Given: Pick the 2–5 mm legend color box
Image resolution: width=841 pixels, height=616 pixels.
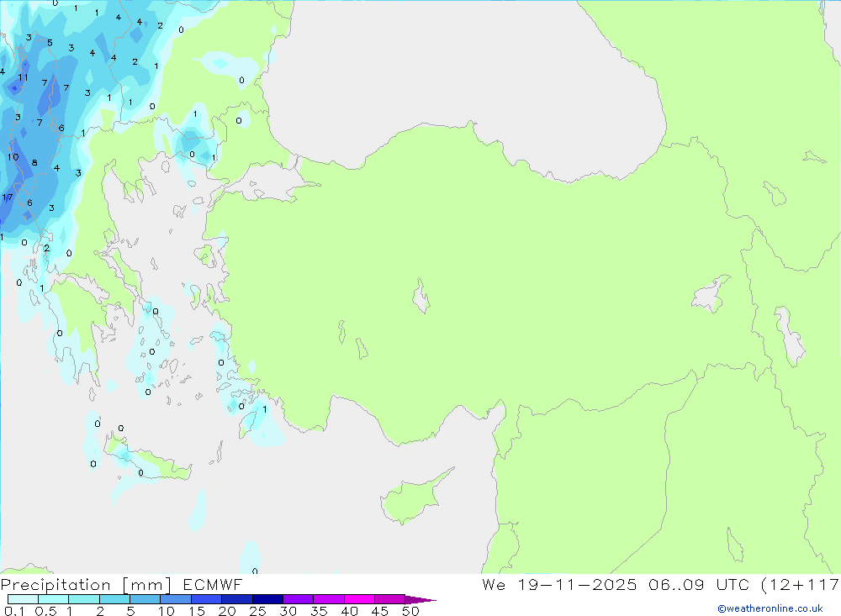Looking at the screenshot, I should click(x=114, y=599).
